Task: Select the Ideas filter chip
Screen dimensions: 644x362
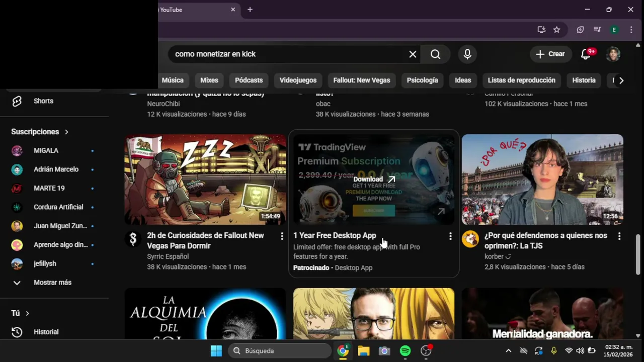Action: (463, 80)
